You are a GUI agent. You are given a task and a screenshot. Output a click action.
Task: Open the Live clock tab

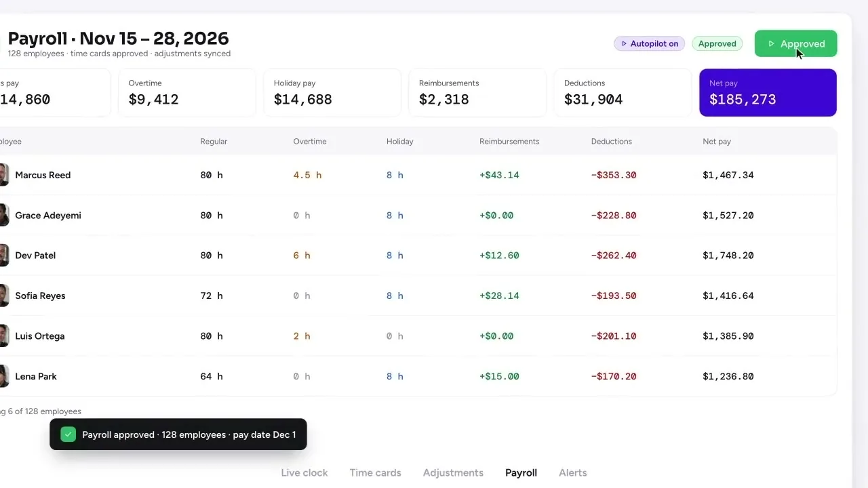(x=304, y=472)
